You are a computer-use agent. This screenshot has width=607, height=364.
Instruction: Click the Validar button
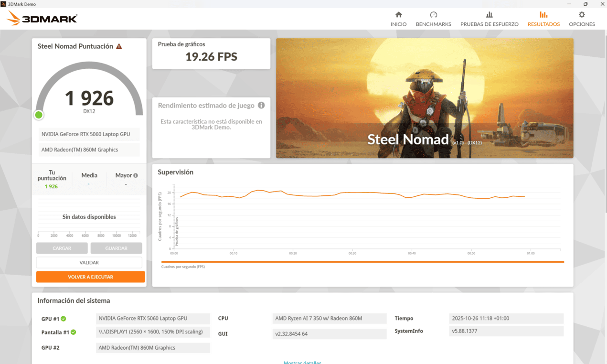pos(89,262)
